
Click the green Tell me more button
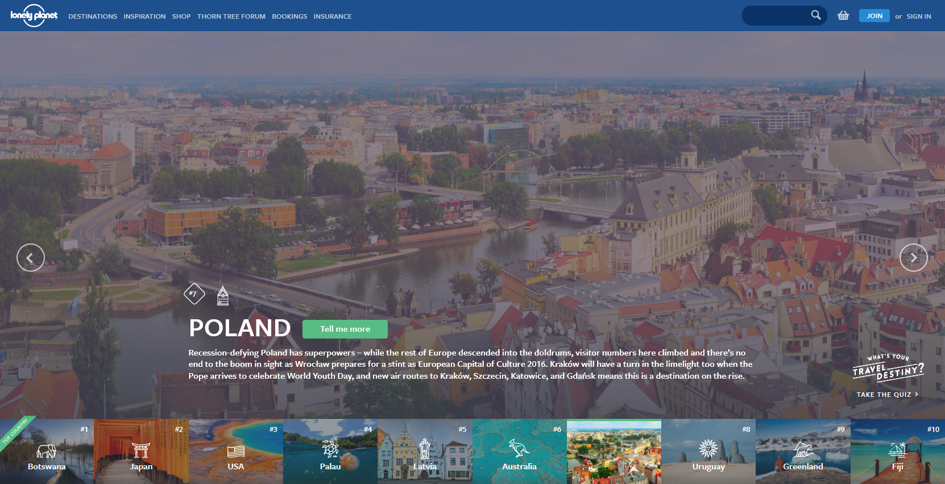(345, 329)
